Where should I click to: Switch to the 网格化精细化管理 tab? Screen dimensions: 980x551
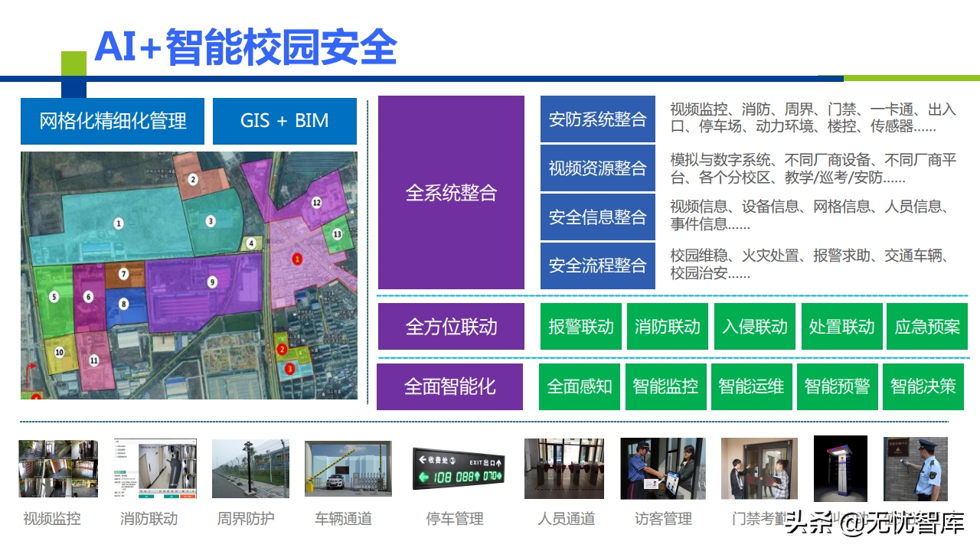pyautogui.click(x=112, y=120)
